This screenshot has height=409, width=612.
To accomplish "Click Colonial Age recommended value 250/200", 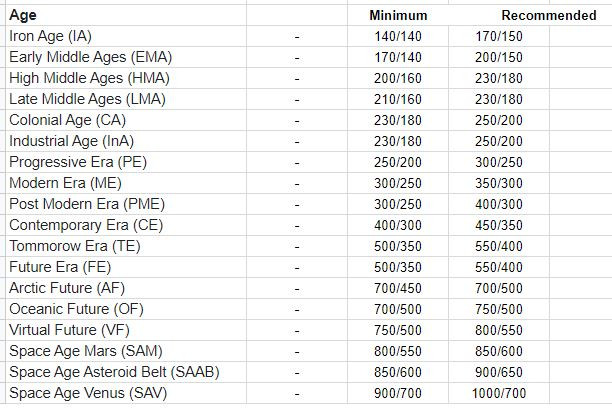I will (x=499, y=120).
